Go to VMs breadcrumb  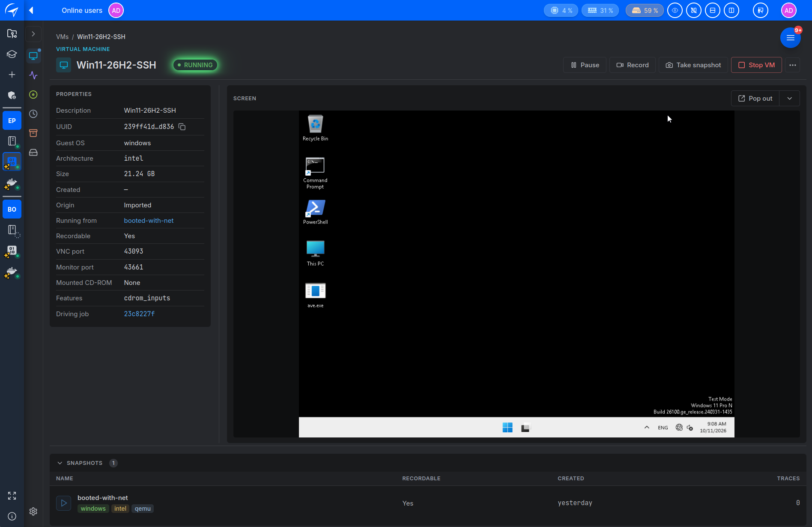pyautogui.click(x=62, y=37)
